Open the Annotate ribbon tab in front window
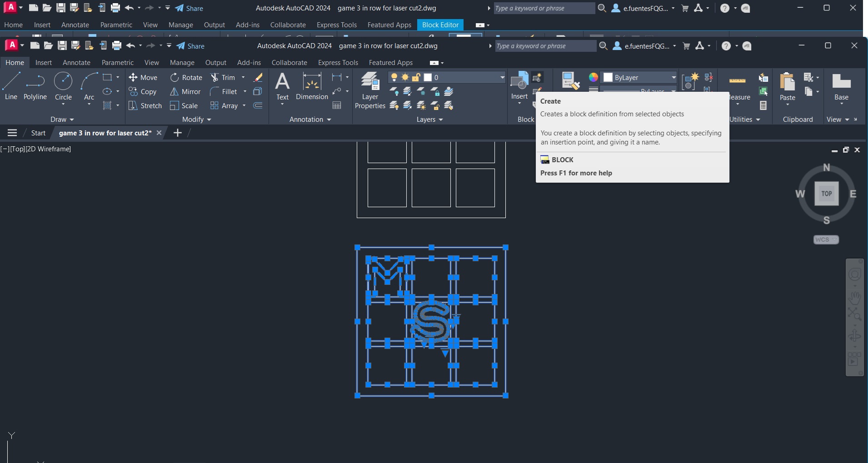 [76, 63]
